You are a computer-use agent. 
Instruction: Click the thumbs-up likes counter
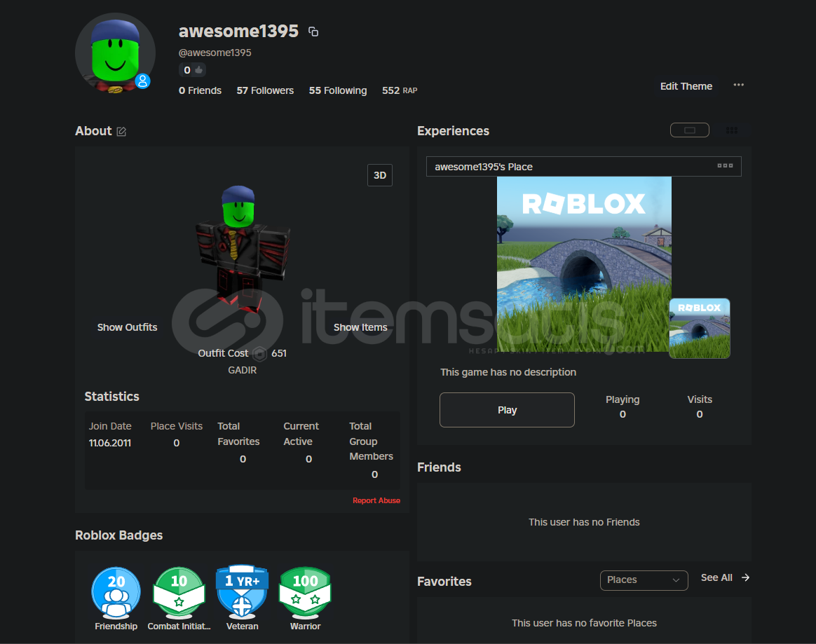(x=193, y=69)
